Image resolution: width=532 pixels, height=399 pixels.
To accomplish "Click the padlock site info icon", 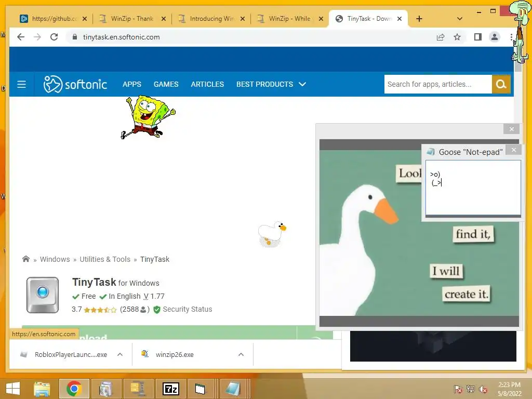I will pyautogui.click(x=75, y=37).
